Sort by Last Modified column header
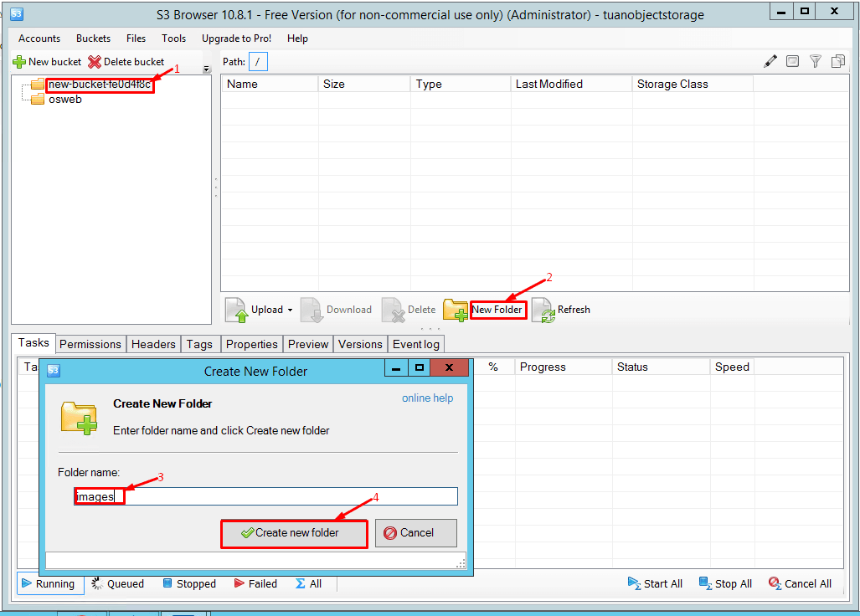 pyautogui.click(x=571, y=84)
